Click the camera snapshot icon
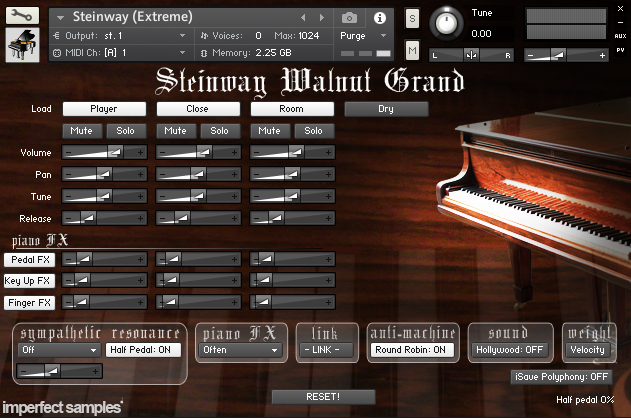This screenshot has width=631, height=418. pyautogui.click(x=349, y=18)
